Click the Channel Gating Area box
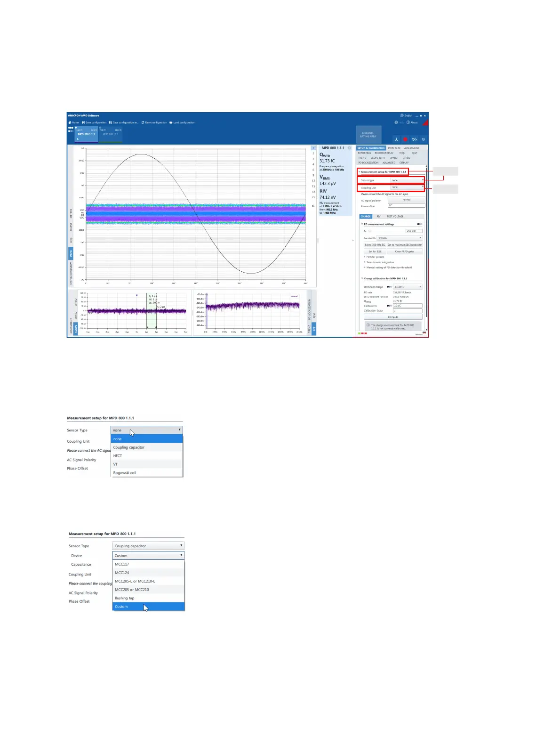The image size is (560, 746). pyautogui.click(x=368, y=135)
